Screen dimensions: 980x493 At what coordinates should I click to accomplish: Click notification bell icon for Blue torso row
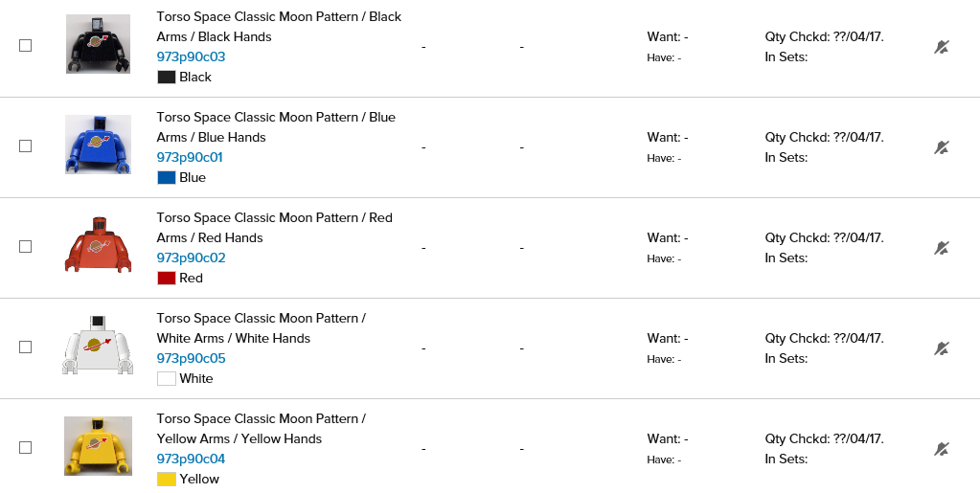pos(942,147)
